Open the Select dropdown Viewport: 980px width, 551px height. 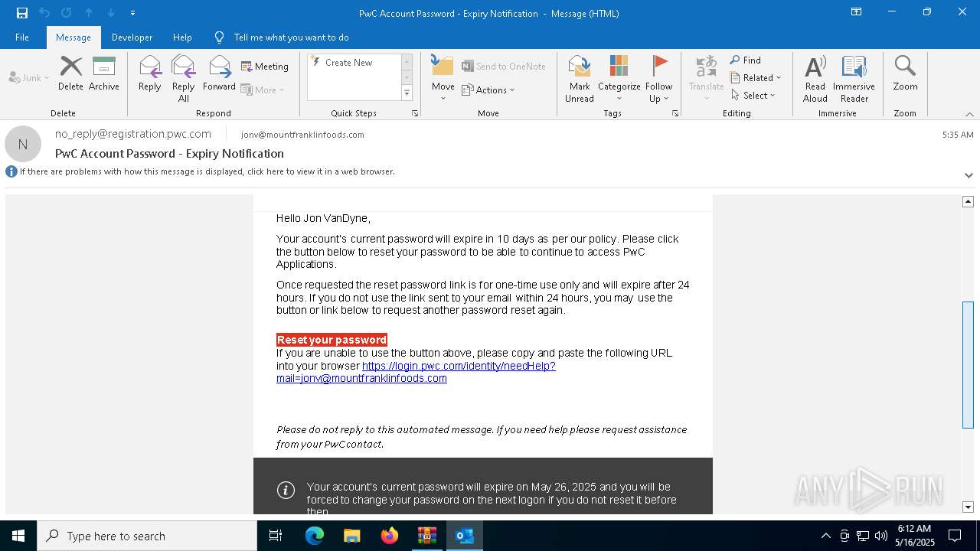coord(753,95)
